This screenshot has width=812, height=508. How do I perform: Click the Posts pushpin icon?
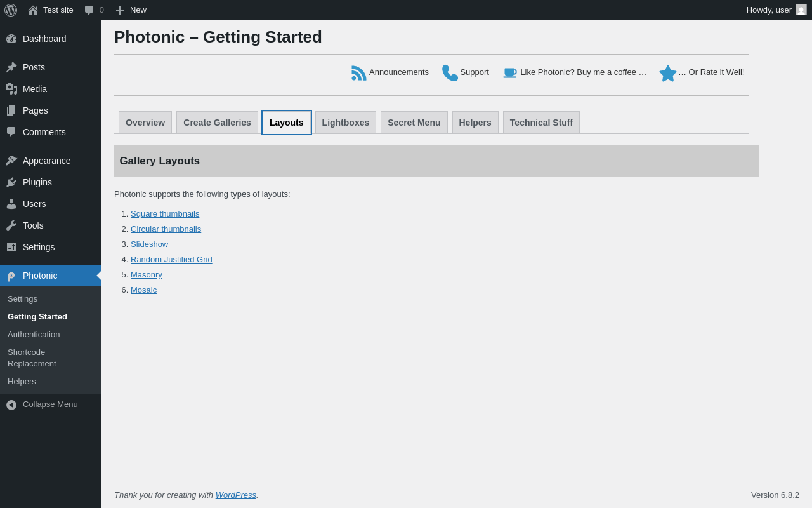tap(11, 67)
